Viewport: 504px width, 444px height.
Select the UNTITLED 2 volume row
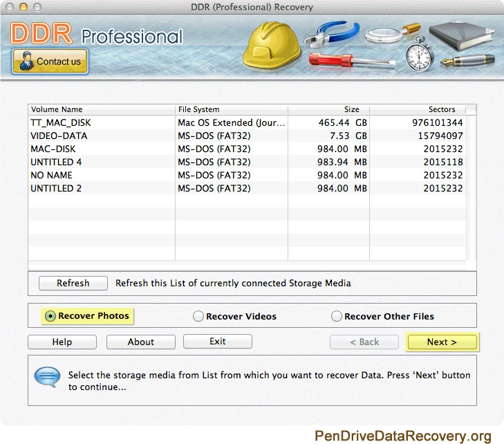click(248, 188)
